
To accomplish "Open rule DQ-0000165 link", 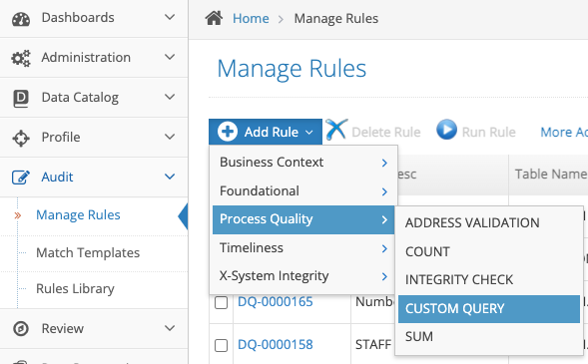I will pyautogui.click(x=276, y=302).
